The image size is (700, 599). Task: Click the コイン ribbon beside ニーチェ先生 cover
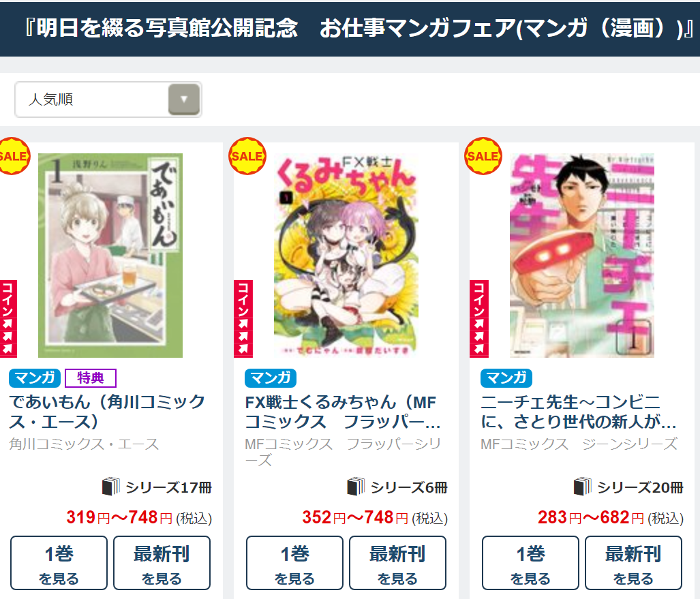(479, 319)
